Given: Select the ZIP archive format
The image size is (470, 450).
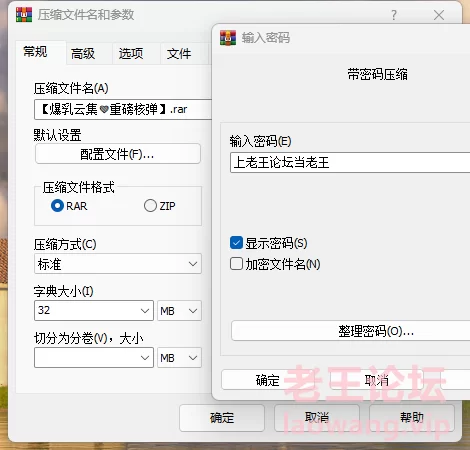Looking at the screenshot, I should coord(150,206).
